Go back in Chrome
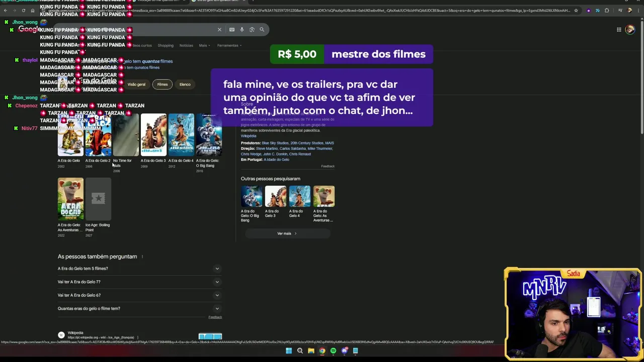Image resolution: width=644 pixels, height=362 pixels. pos(5,10)
